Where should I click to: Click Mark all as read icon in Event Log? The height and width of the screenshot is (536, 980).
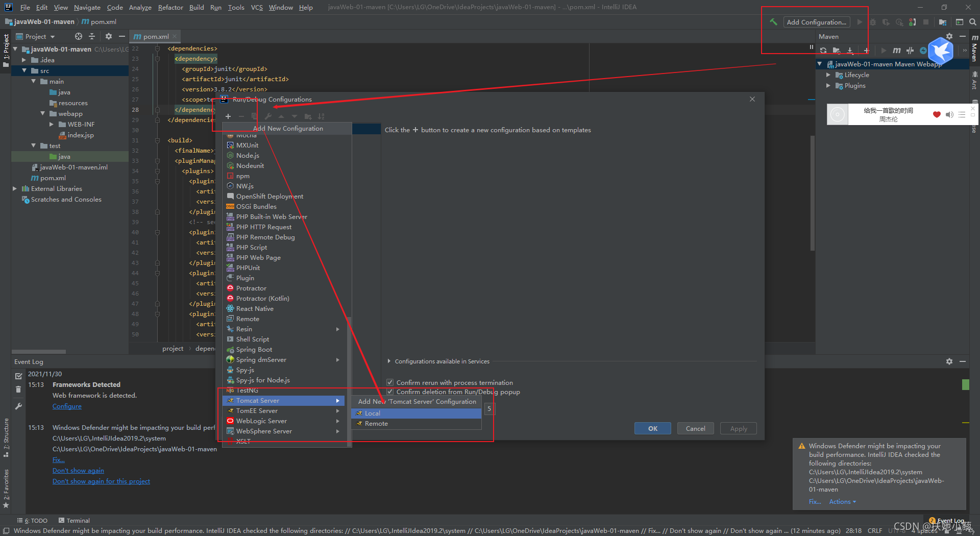click(x=18, y=376)
